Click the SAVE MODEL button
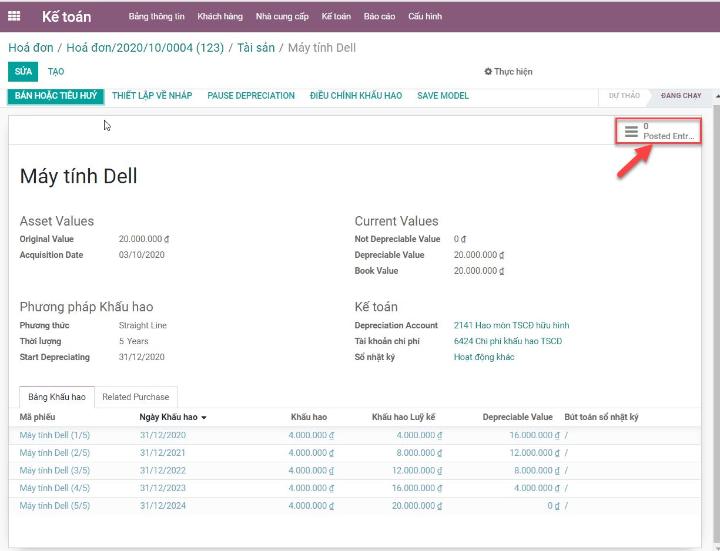Image resolution: width=720 pixels, height=551 pixels. 442,96
